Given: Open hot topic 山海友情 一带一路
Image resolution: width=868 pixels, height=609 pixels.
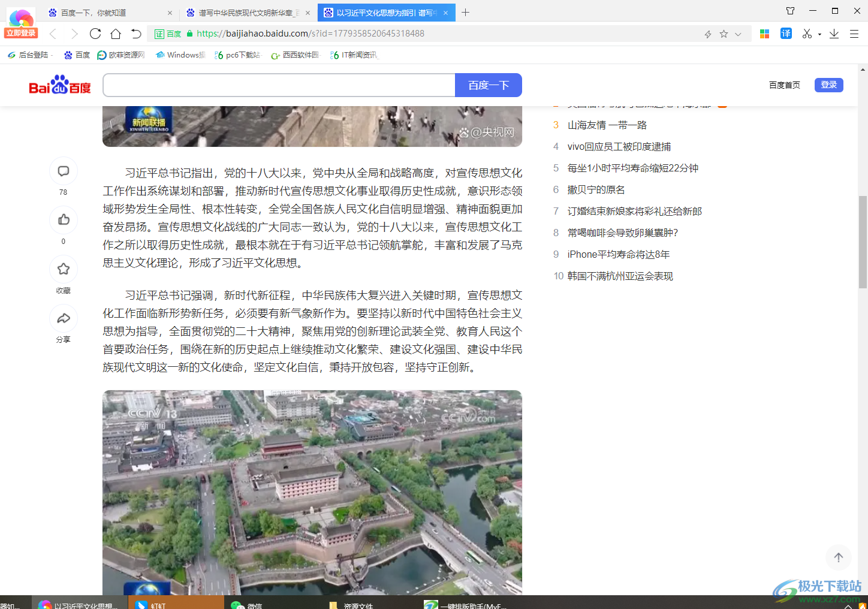Looking at the screenshot, I should pyautogui.click(x=607, y=125).
